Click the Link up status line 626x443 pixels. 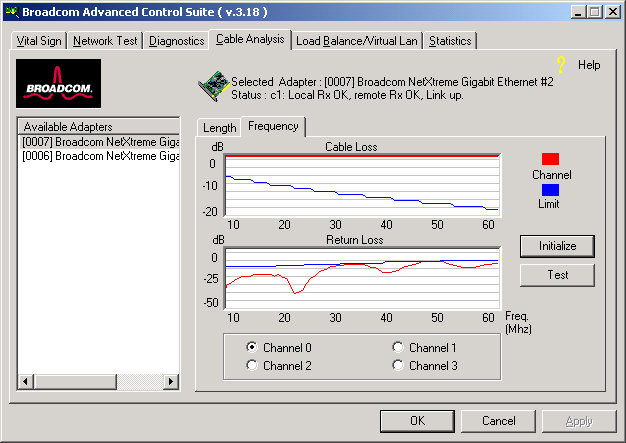click(347, 95)
